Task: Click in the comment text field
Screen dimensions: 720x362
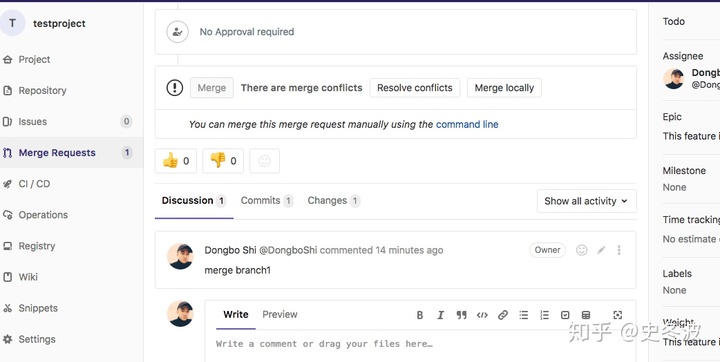Action: tap(420, 344)
